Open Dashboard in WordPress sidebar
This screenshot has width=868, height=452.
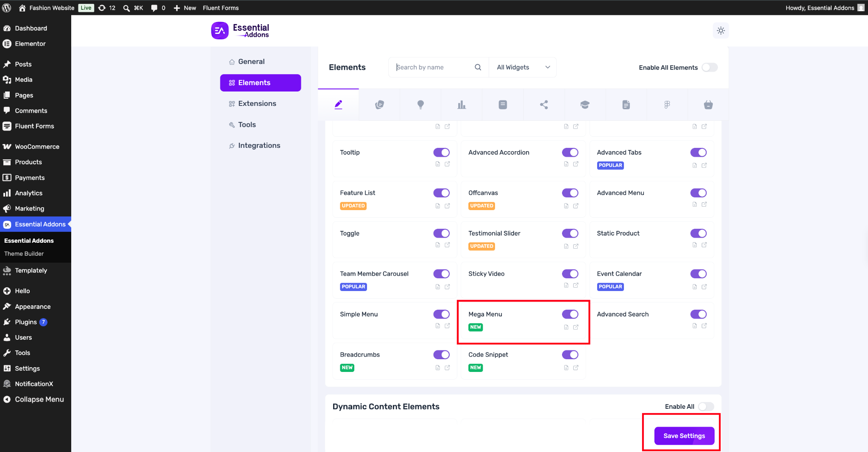point(36,28)
